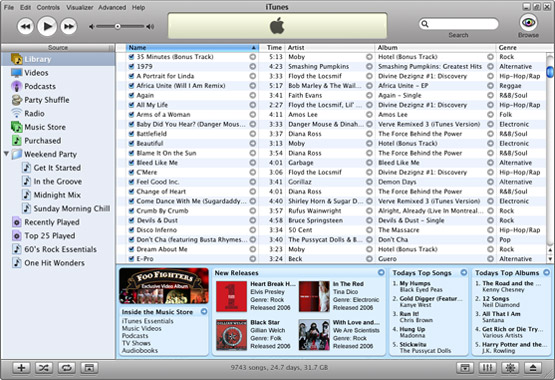Open the visualizer icon in the bottom toolbar
Viewport: 555px width, 380px height.
tap(510, 368)
